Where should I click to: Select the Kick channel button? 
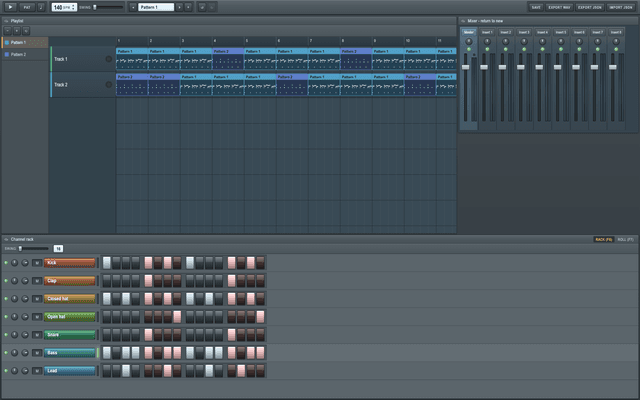[x=69, y=263]
